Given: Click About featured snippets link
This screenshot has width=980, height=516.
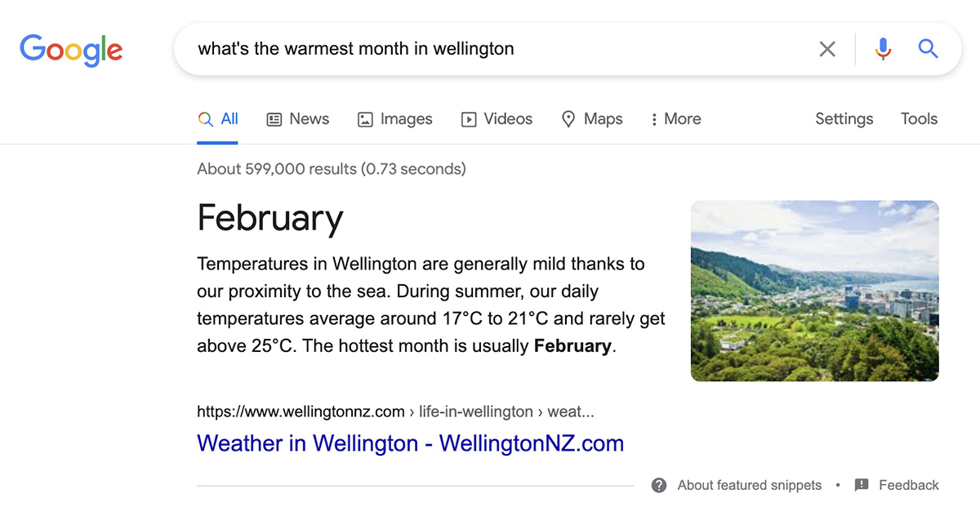Looking at the screenshot, I should tap(749, 485).
